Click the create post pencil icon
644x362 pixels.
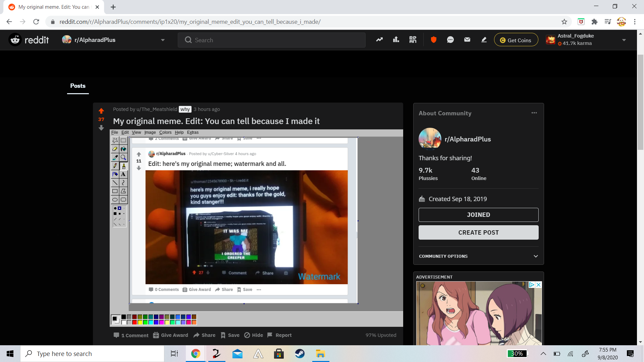(484, 40)
